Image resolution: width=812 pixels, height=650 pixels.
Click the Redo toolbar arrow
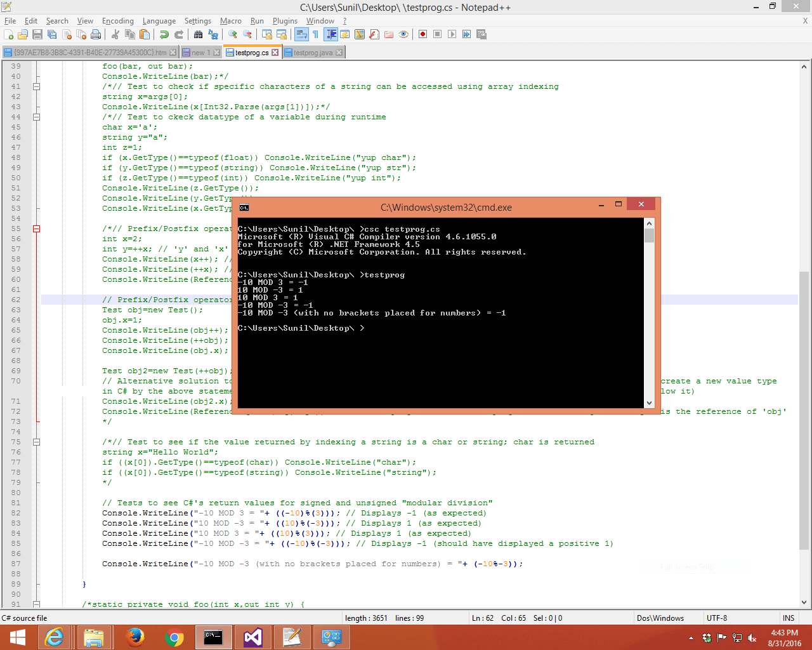pos(179,34)
